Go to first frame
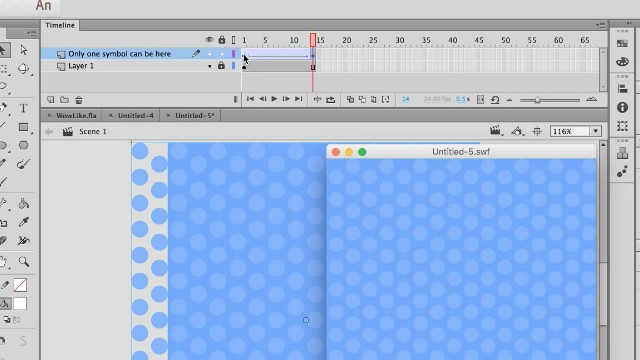Image resolution: width=640 pixels, height=360 pixels. pyautogui.click(x=250, y=99)
